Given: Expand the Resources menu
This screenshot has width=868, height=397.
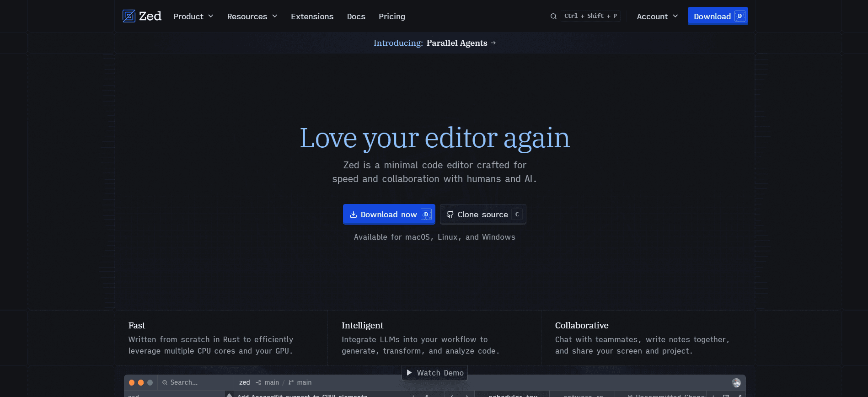Looking at the screenshot, I should pyautogui.click(x=252, y=16).
